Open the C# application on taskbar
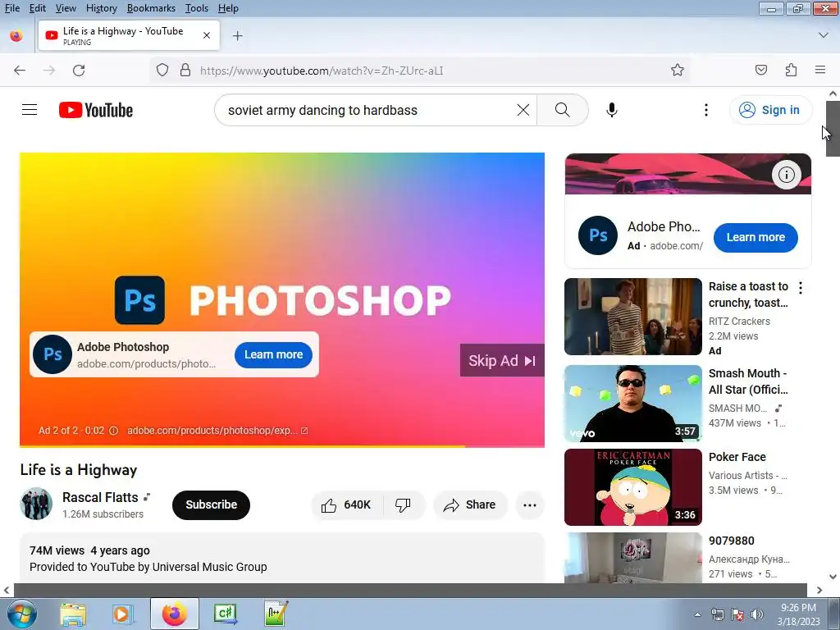This screenshot has height=630, width=840. [x=226, y=614]
